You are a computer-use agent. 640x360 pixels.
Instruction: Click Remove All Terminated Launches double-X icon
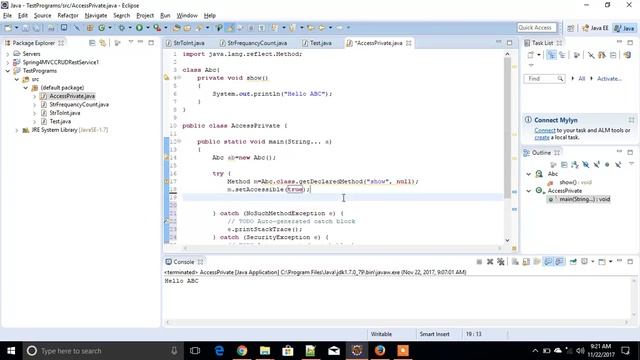[x=501, y=262]
